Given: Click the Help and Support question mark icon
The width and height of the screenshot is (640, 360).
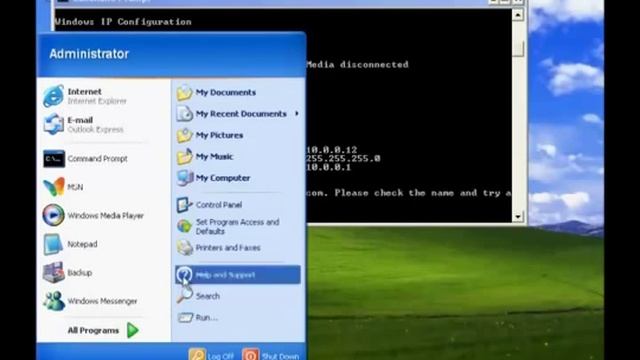Looking at the screenshot, I should tap(184, 275).
